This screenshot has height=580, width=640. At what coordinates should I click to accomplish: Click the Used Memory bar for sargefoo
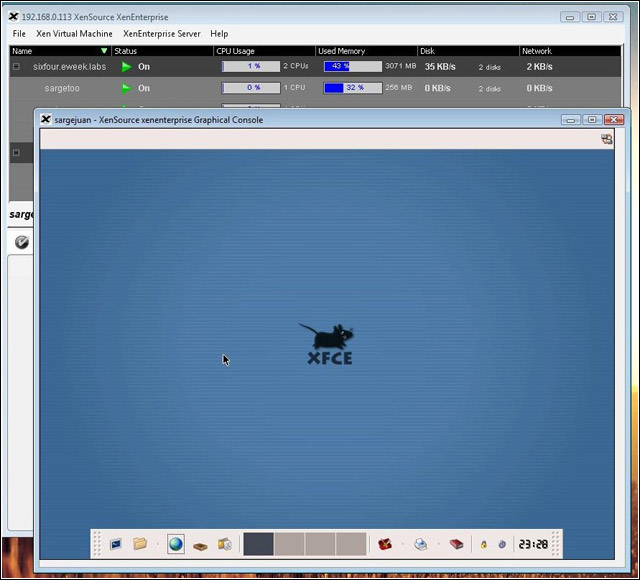352,88
